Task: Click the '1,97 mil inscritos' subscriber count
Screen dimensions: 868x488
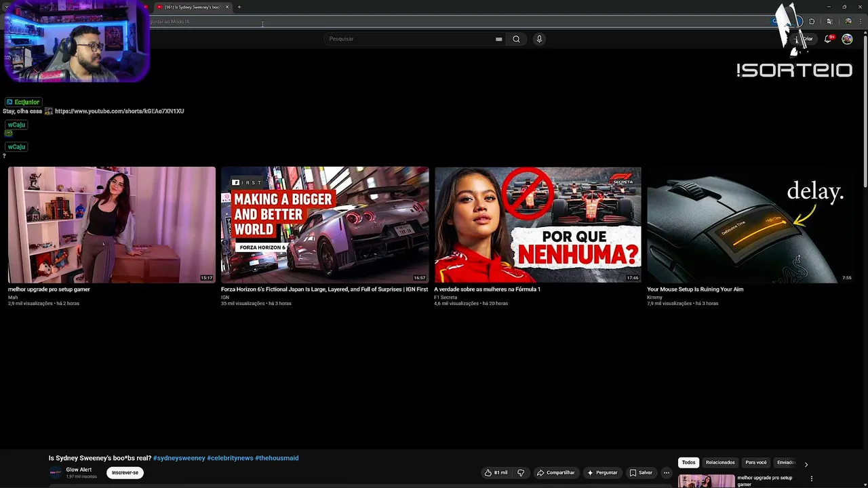Action: pyautogui.click(x=81, y=476)
